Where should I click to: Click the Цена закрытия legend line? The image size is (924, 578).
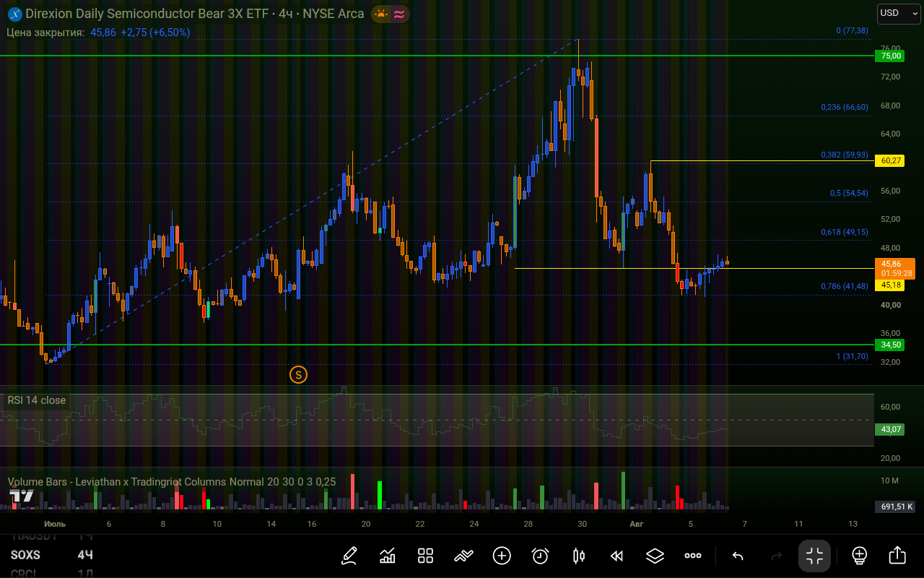[98, 33]
